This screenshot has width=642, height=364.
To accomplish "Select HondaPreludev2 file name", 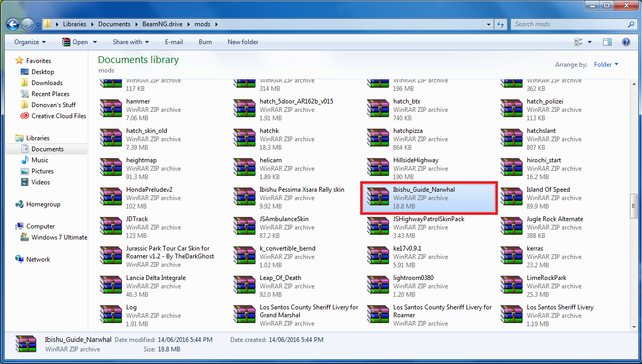I will 149,190.
